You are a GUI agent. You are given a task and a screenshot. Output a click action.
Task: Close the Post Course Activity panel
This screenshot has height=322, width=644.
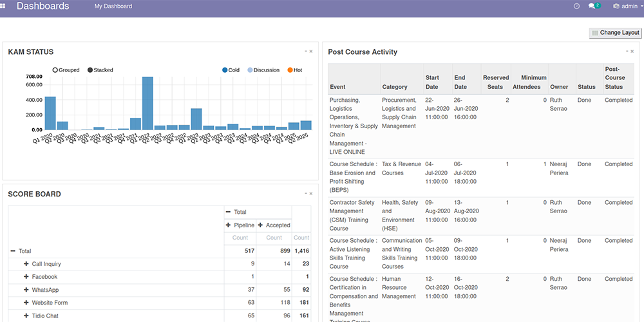click(x=632, y=51)
